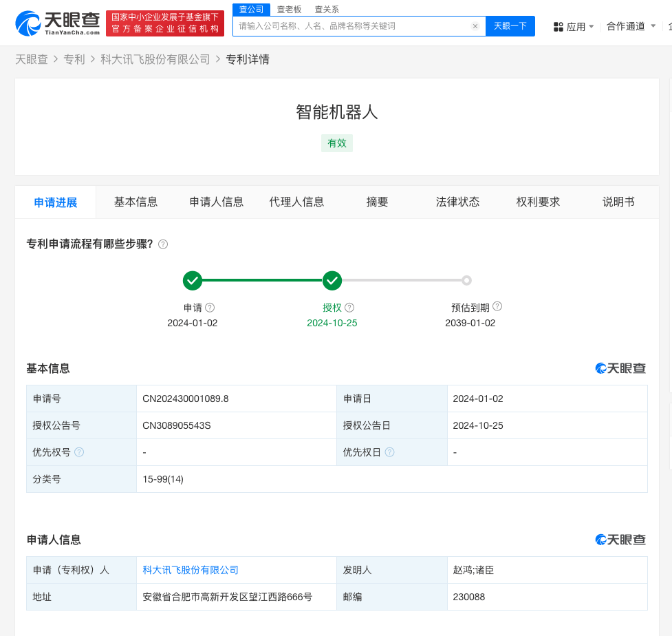Select the 查老板 search tab
672x636 pixels.
pos(290,10)
